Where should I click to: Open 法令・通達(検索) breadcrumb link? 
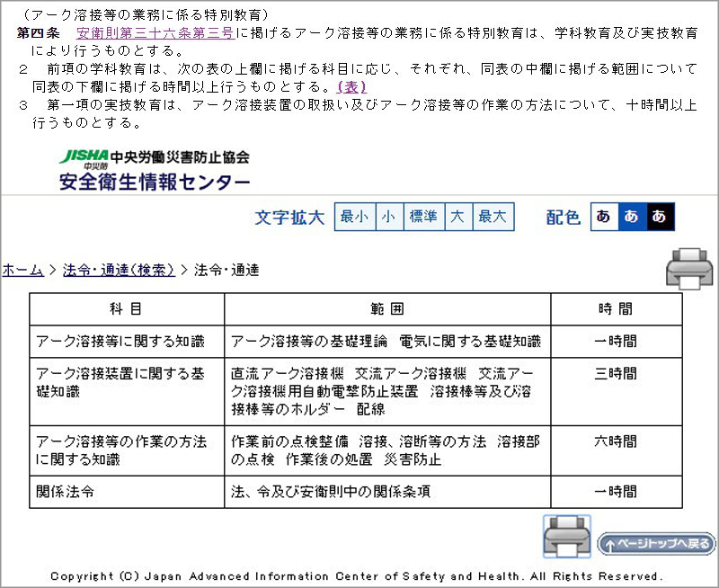tap(119, 270)
